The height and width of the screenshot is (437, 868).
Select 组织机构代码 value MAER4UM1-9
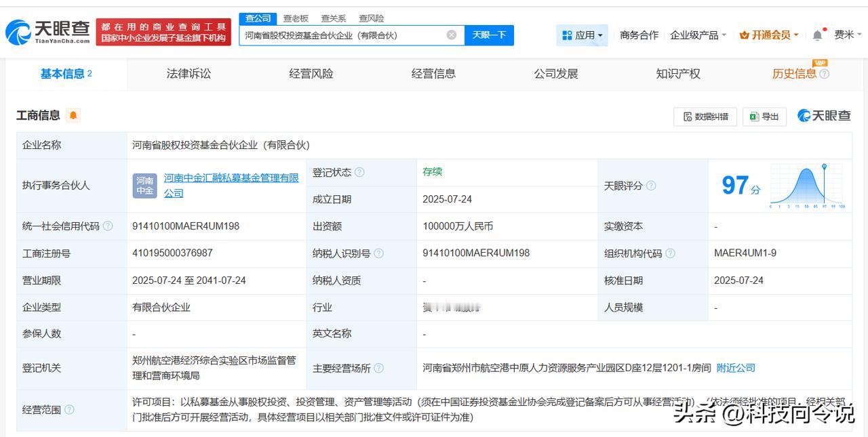pyautogui.click(x=745, y=253)
